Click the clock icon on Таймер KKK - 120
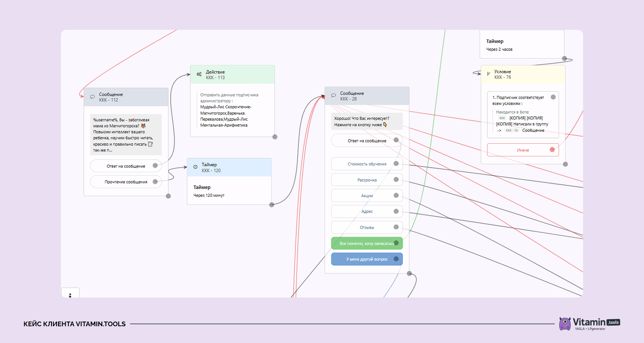This screenshot has width=644, height=343. point(195,167)
